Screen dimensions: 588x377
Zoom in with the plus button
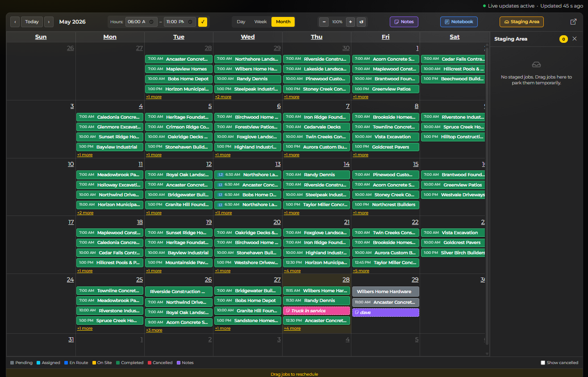click(350, 22)
